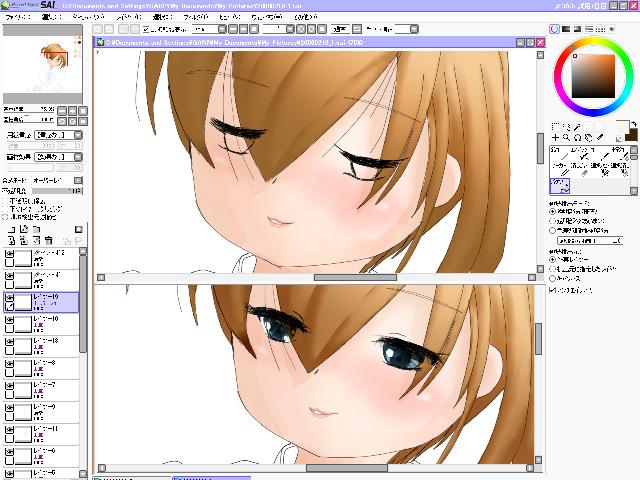Flip the view horizontally from the toolbar
640x480 pixels.
pos(357,29)
